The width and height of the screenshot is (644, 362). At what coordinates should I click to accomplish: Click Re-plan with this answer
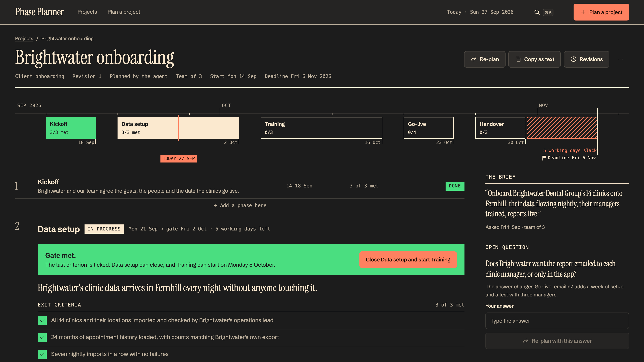557,341
